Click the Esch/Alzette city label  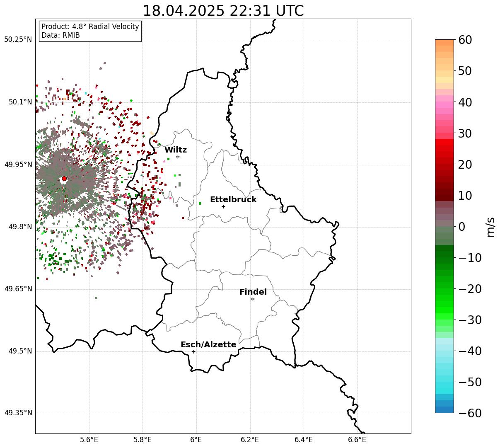208,345
